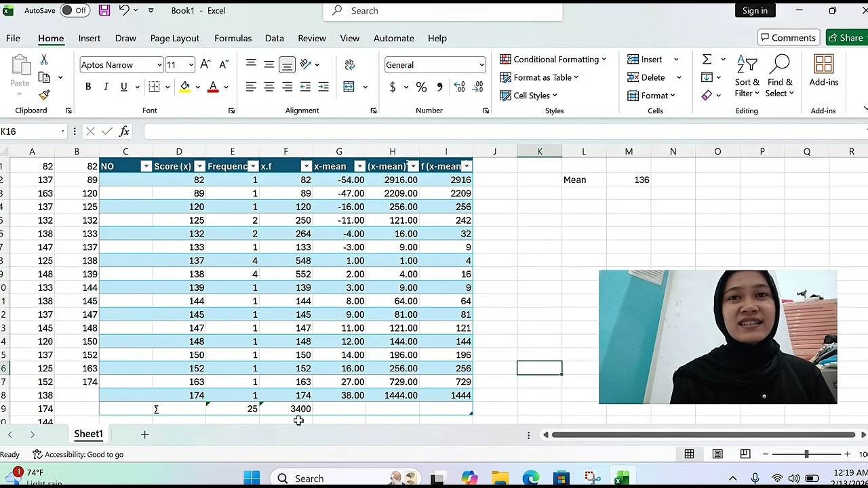Toggle Align Right
This screenshot has height=488, width=868.
click(x=288, y=87)
